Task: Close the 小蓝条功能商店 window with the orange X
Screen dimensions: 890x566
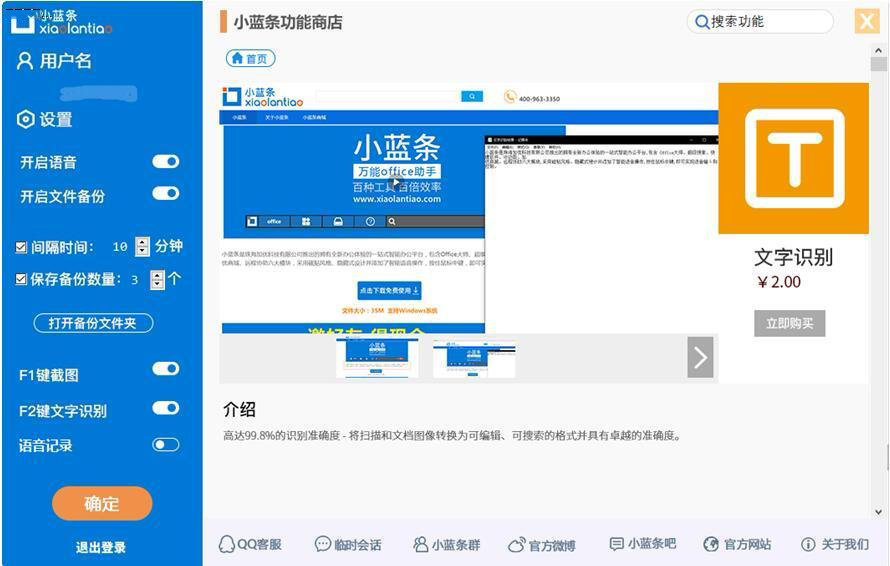Action: [867, 22]
